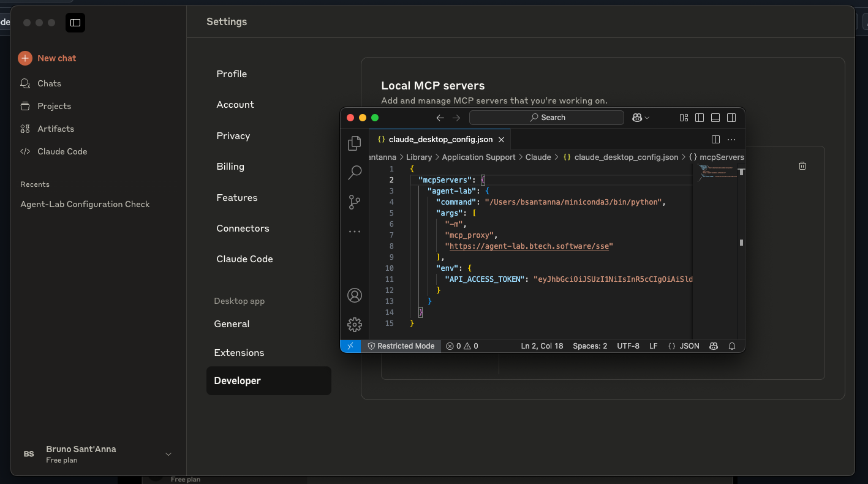Show problems count in status bar
The height and width of the screenshot is (484, 868).
pyautogui.click(x=462, y=346)
